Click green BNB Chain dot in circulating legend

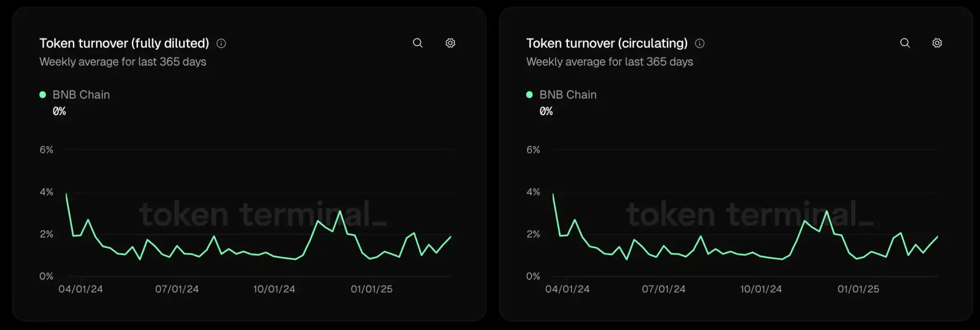(x=529, y=95)
